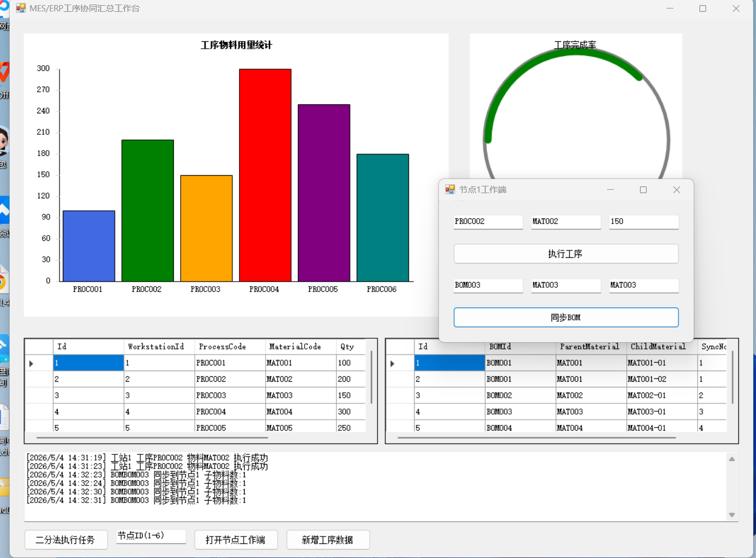Click the process table vertical scrollbar
The width and height of the screenshot is (756, 558).
point(371,377)
